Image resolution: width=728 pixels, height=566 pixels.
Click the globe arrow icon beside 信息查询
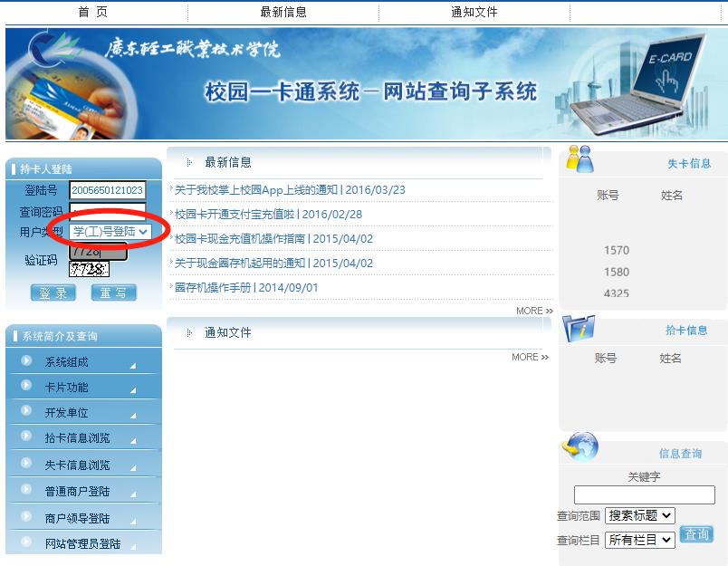pyautogui.click(x=580, y=446)
